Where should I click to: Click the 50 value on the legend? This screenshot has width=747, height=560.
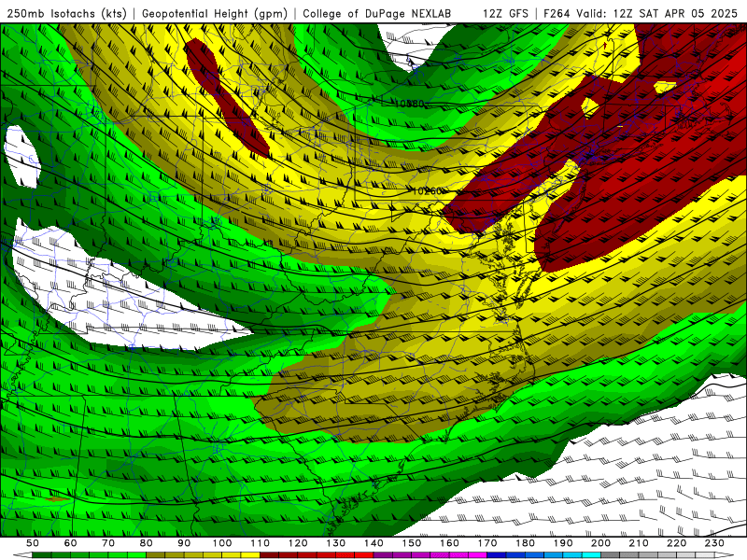tap(33, 543)
